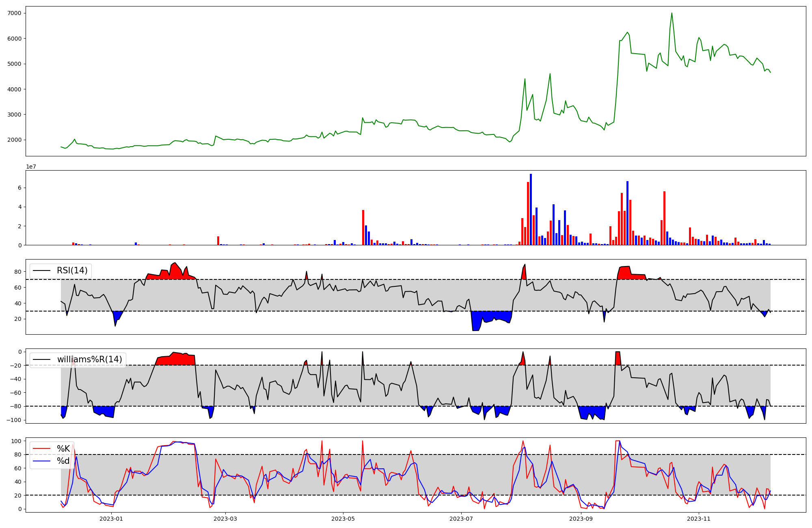
Task: Click the 80 tick on the RSI axis
Action: point(18,272)
